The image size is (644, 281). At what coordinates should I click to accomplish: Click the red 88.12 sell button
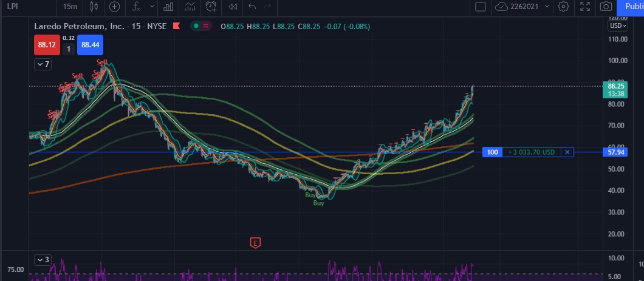tap(47, 45)
